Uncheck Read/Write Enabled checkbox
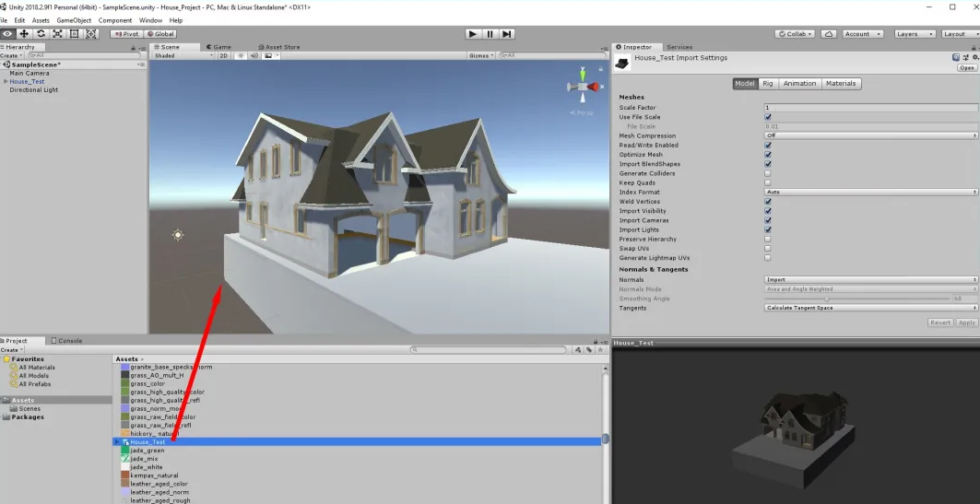Viewport: 980px width, 504px height. (x=768, y=145)
